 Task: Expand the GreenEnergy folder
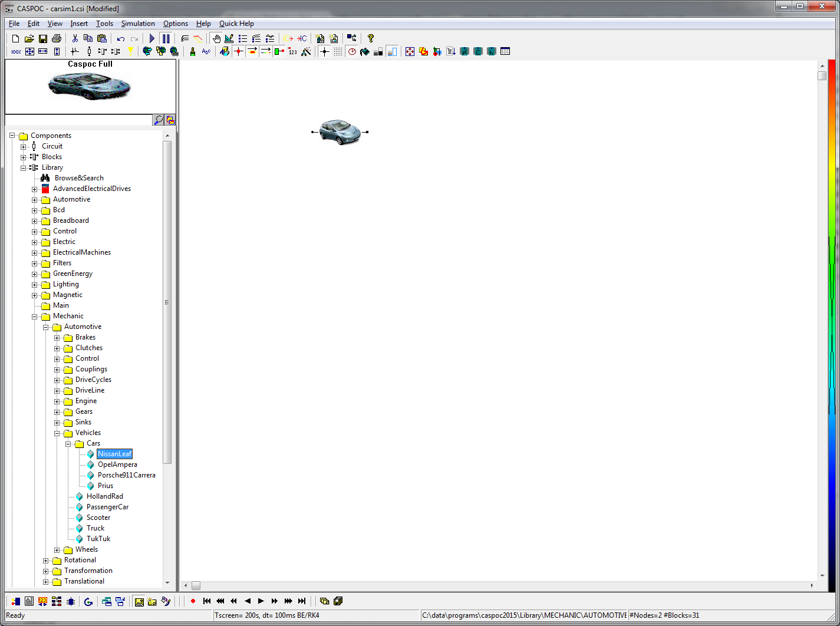[34, 274]
